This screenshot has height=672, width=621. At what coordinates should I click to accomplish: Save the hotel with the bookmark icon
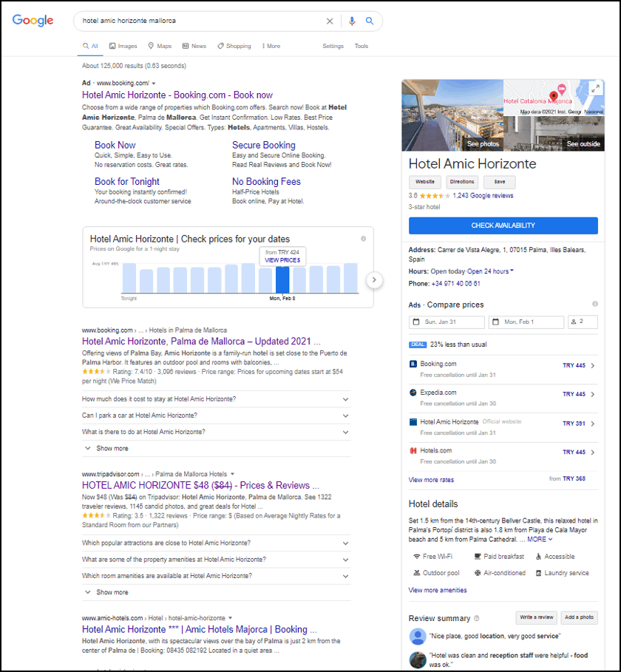tap(499, 182)
